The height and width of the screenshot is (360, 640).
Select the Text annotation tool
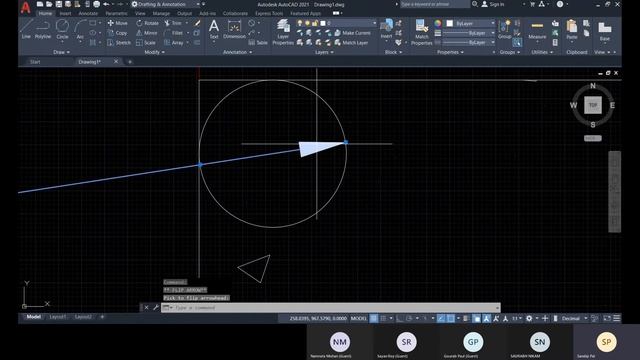[x=213, y=29]
